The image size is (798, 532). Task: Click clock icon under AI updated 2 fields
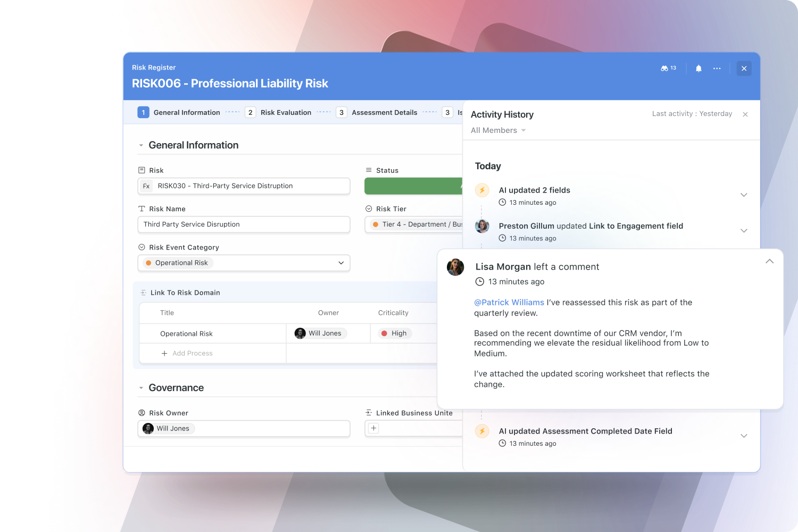pos(502,202)
